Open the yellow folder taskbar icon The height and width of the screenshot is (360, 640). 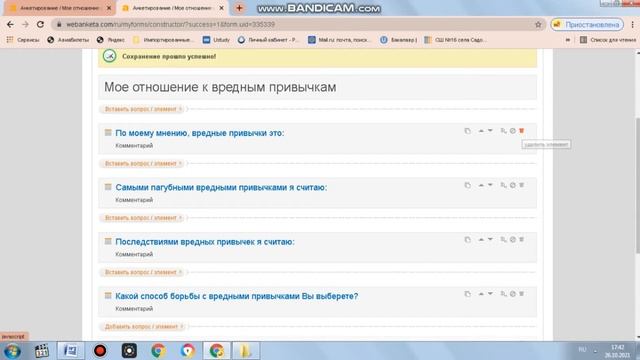pos(246,351)
